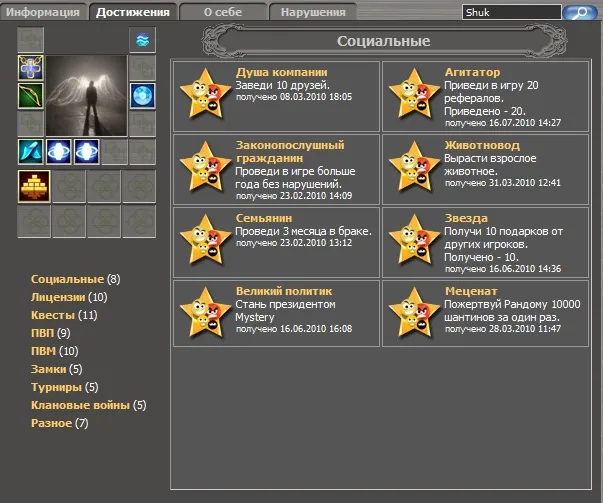Screen dimensions: 603x503
Task: Click the Shuk search input field
Action: point(511,12)
